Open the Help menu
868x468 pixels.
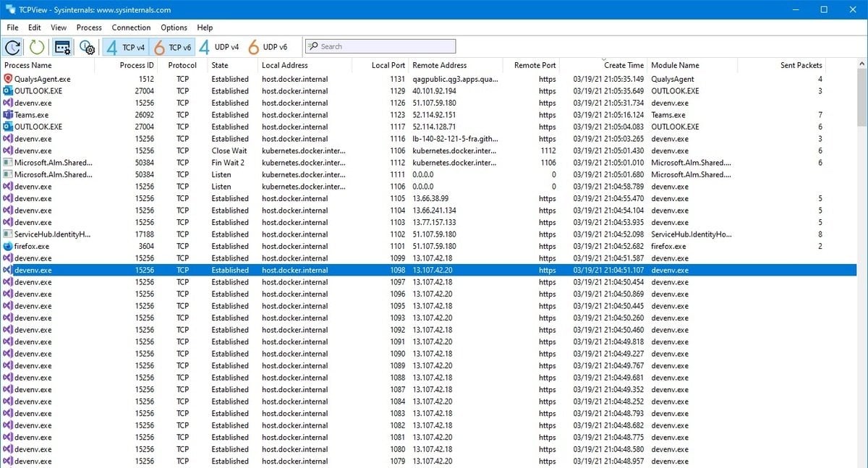pos(205,27)
